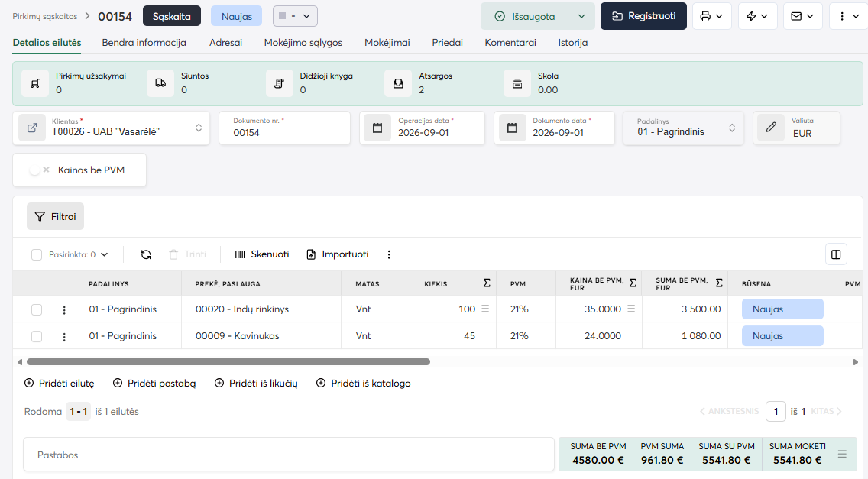The height and width of the screenshot is (479, 868).
Task: Open the Padalinys selector dropdown
Action: point(732,128)
